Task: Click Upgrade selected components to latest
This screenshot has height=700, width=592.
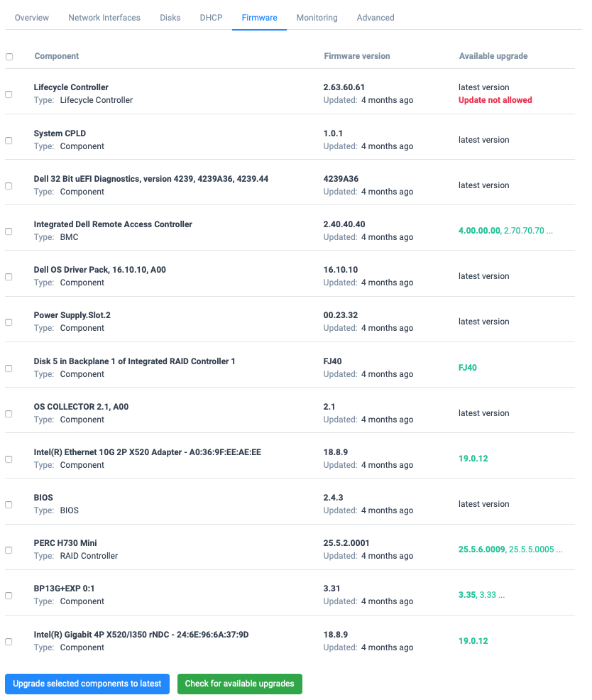Action: (x=87, y=684)
